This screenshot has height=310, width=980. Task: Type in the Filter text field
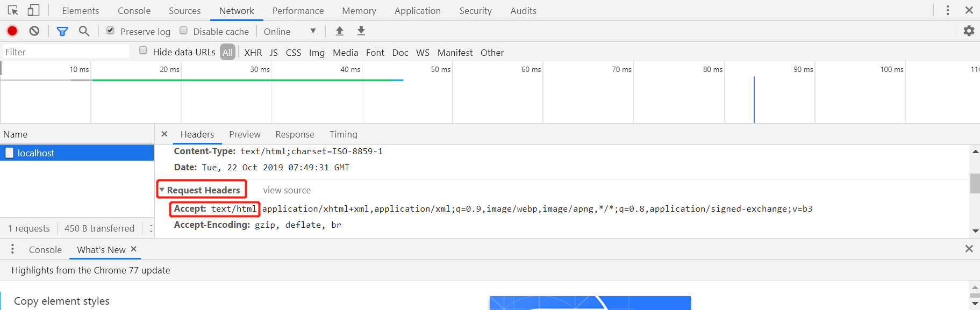(x=66, y=52)
